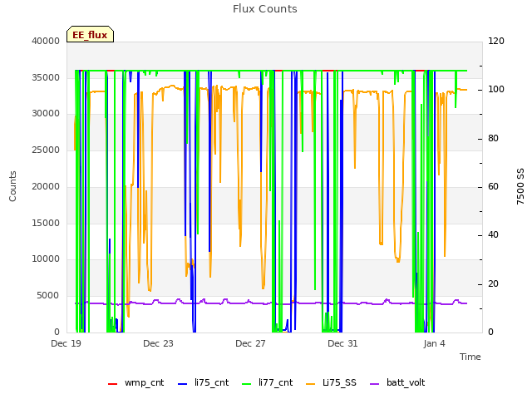Click the 40000 y-axis tick label
532x399 pixels.
46,41
